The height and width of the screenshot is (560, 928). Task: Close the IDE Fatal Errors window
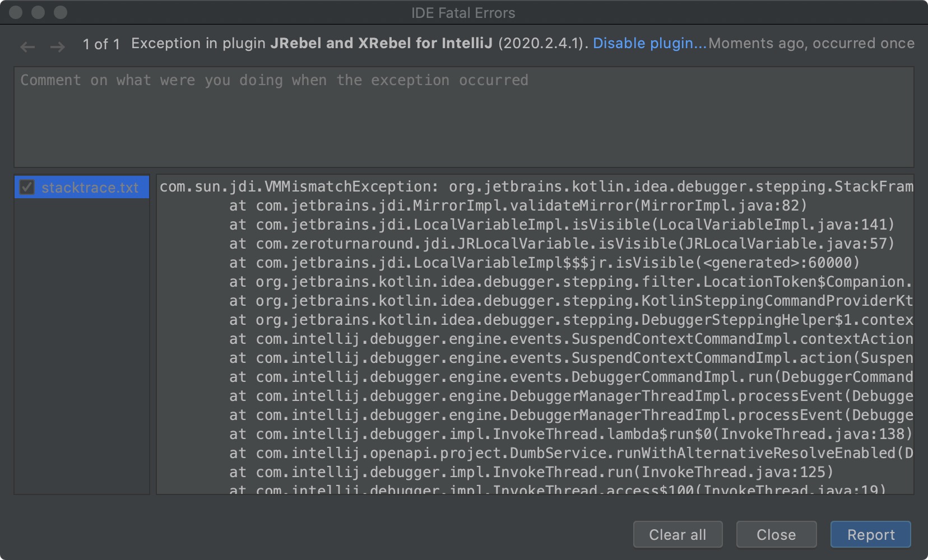[16, 12]
